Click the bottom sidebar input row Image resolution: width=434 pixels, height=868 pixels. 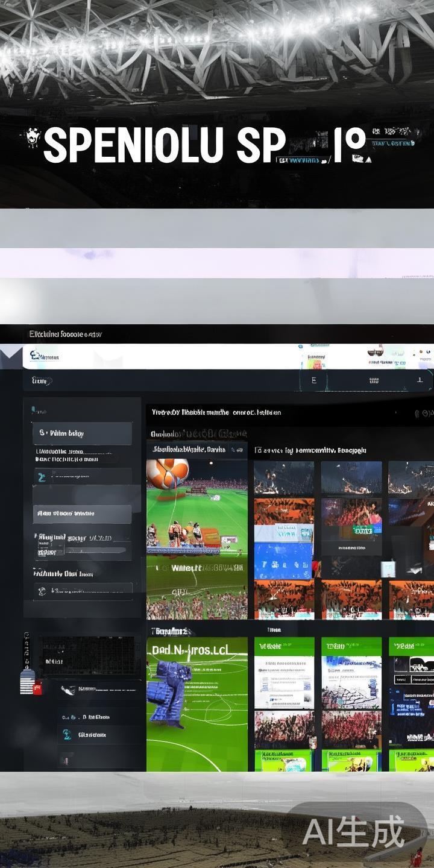[82, 591]
